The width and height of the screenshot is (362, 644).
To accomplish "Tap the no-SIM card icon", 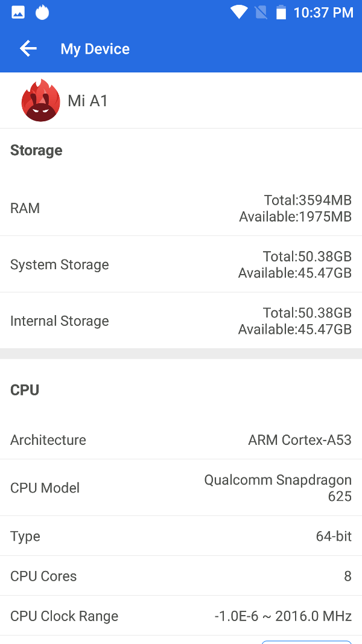I will coord(261,12).
